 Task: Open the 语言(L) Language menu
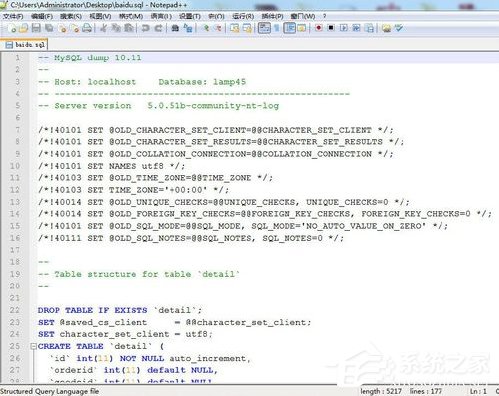coord(161,16)
